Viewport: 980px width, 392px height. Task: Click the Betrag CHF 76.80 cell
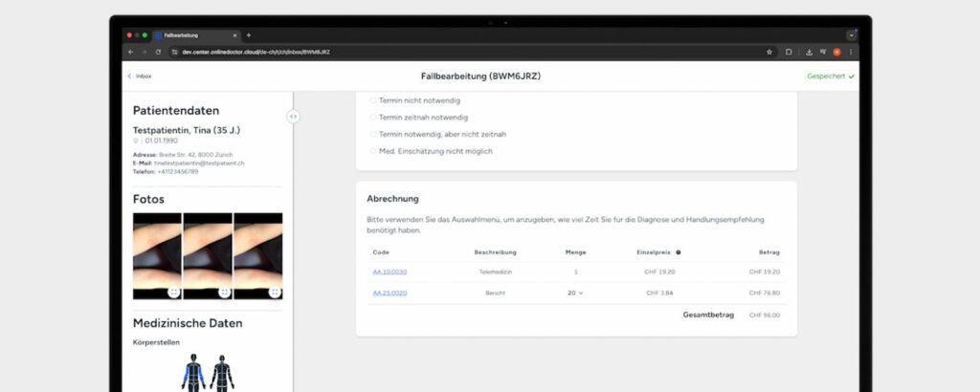pyautogui.click(x=765, y=293)
